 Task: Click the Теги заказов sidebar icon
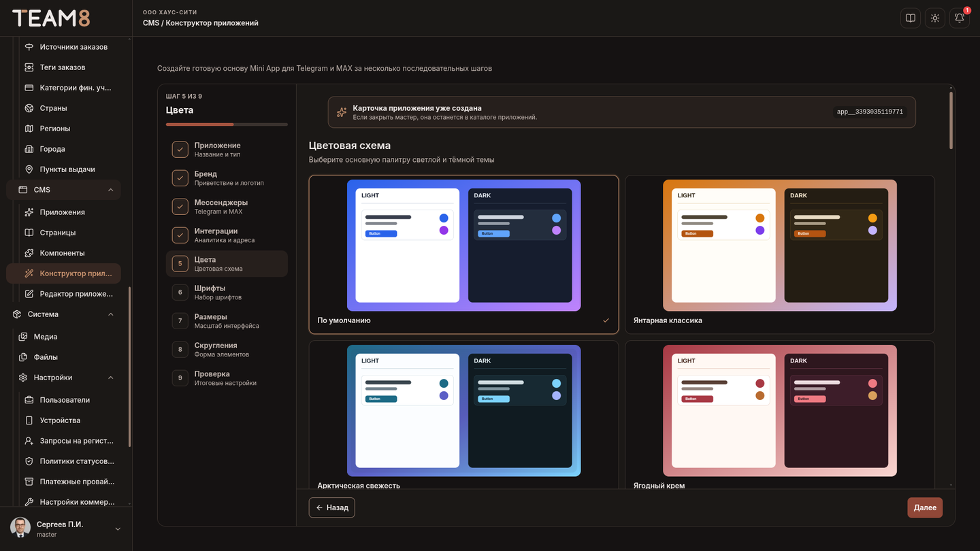tap(29, 67)
